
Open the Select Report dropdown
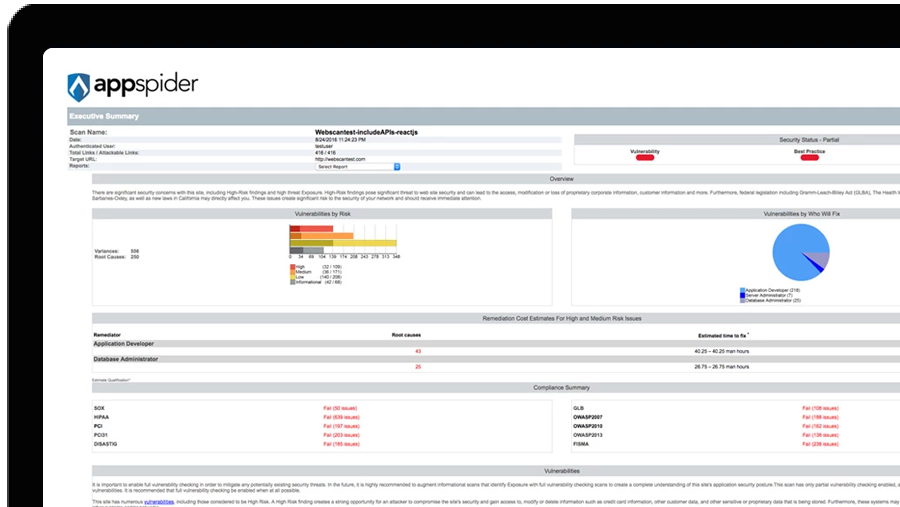(358, 167)
